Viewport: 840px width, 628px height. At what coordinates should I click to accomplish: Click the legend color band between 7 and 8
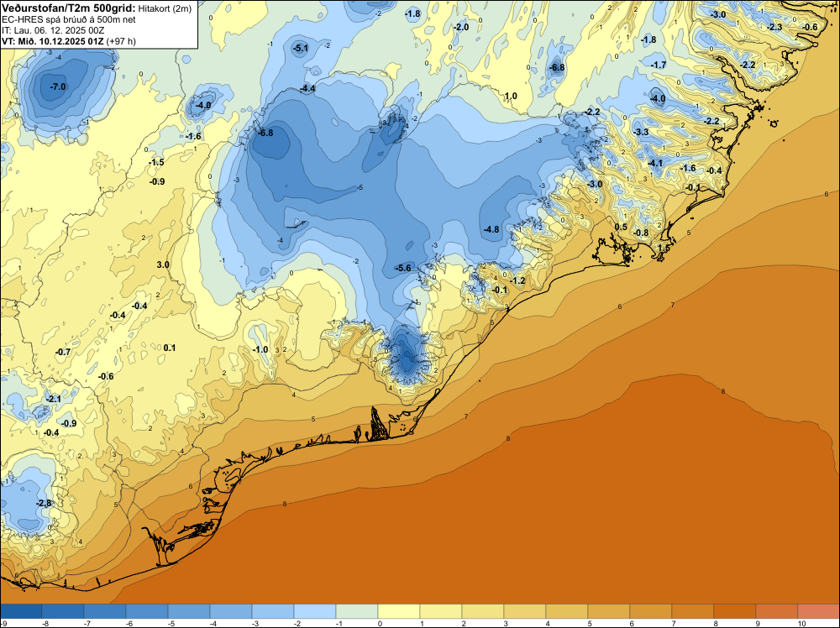point(693,611)
